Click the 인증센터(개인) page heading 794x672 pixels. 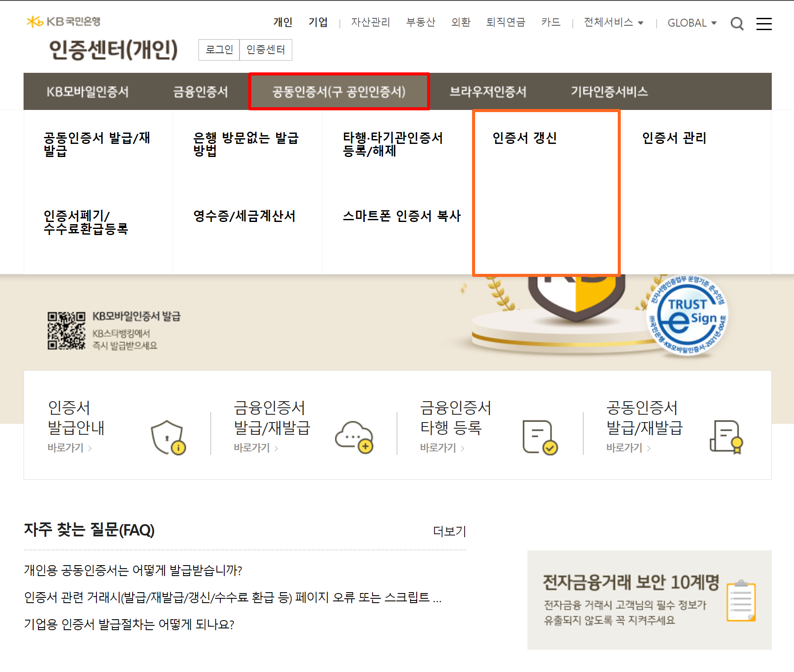coord(113,50)
